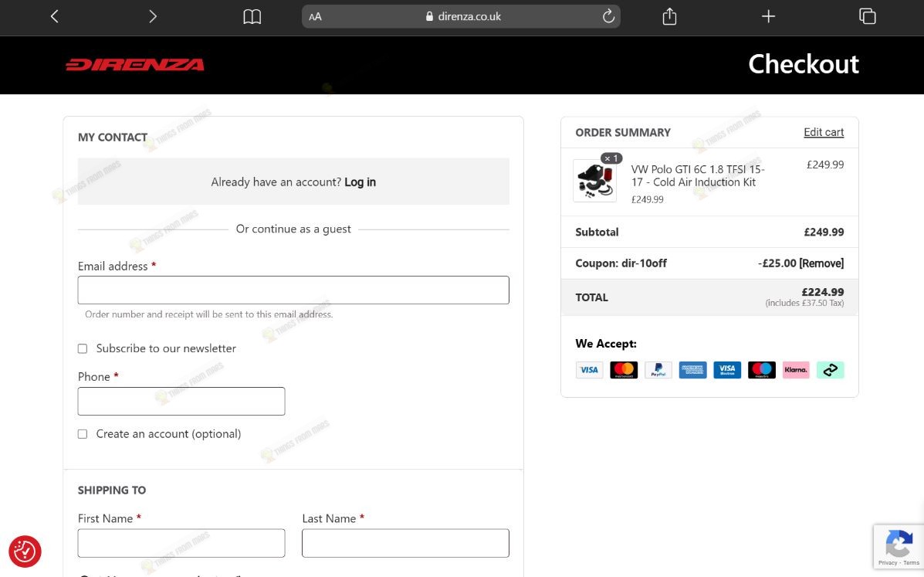
Task: Click the Mastercard payment icon
Action: (624, 370)
